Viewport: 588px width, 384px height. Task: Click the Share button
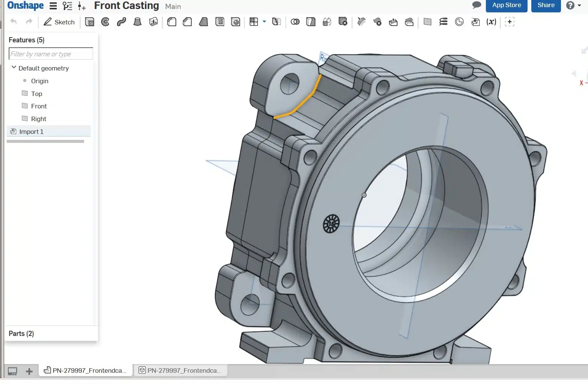tap(546, 5)
